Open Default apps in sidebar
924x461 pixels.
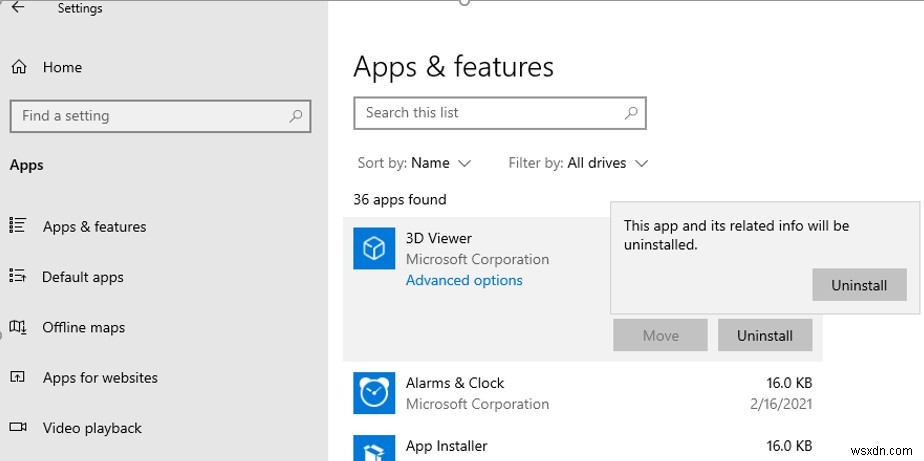pyautogui.click(x=82, y=276)
